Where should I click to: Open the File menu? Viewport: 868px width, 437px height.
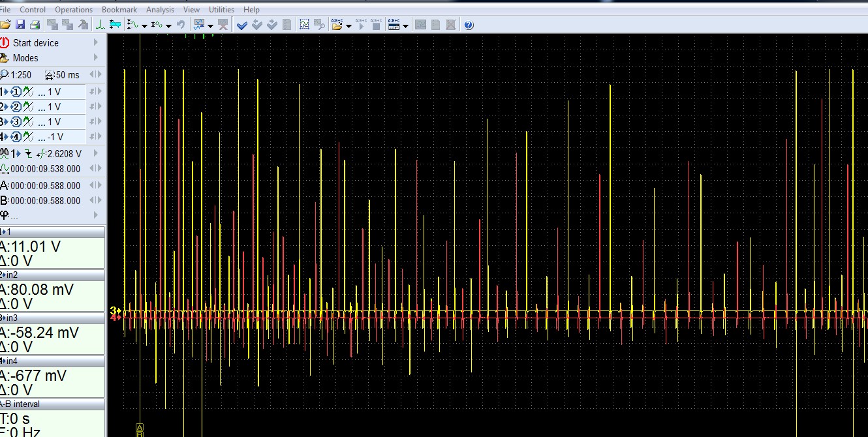pyautogui.click(x=5, y=10)
